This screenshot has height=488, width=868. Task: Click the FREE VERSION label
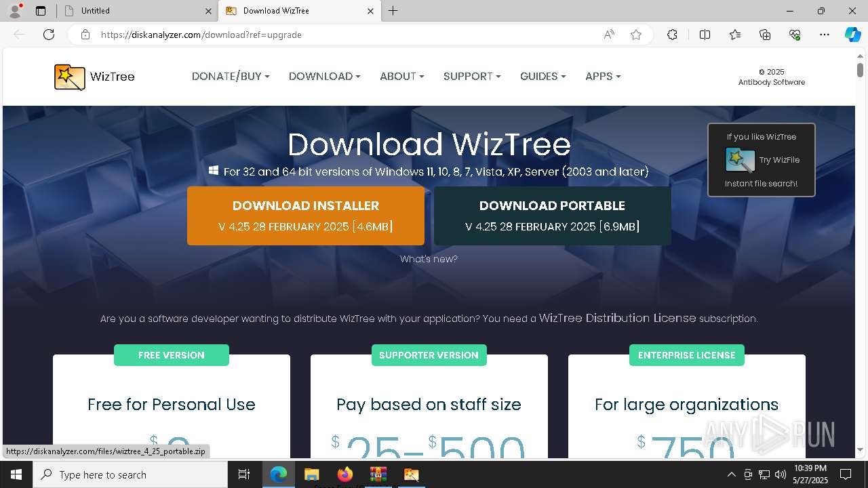pyautogui.click(x=172, y=355)
